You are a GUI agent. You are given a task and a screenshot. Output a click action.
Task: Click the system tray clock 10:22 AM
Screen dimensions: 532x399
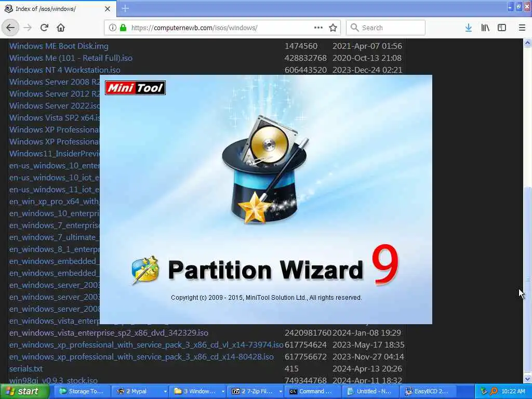coord(513,391)
